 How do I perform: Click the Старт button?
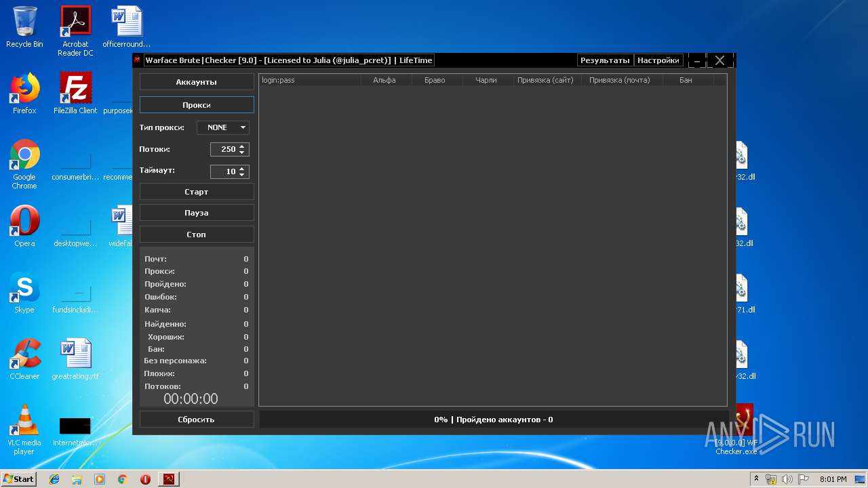click(x=197, y=192)
